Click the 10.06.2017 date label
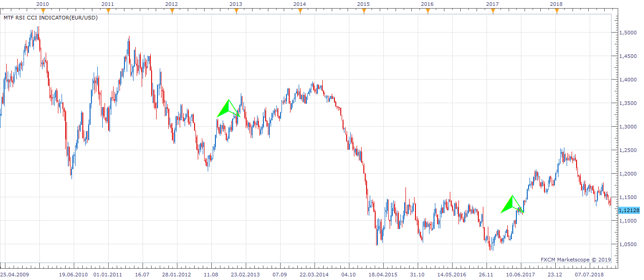 tap(520, 275)
